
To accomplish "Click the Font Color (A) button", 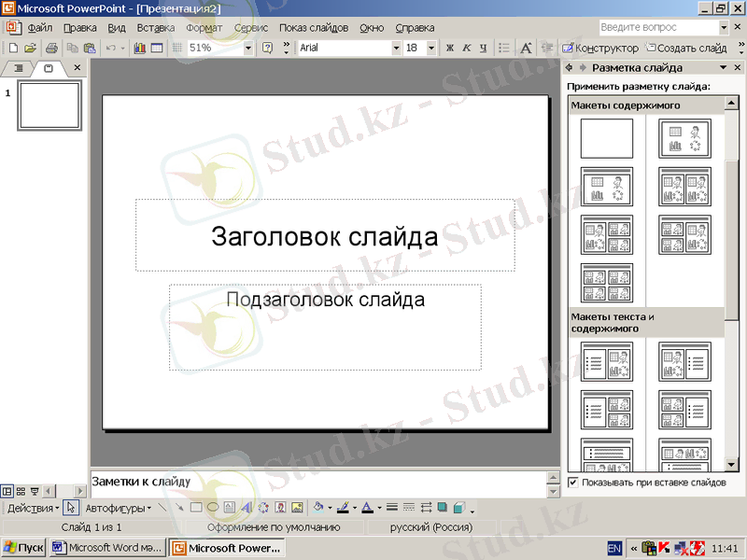I will click(x=366, y=509).
